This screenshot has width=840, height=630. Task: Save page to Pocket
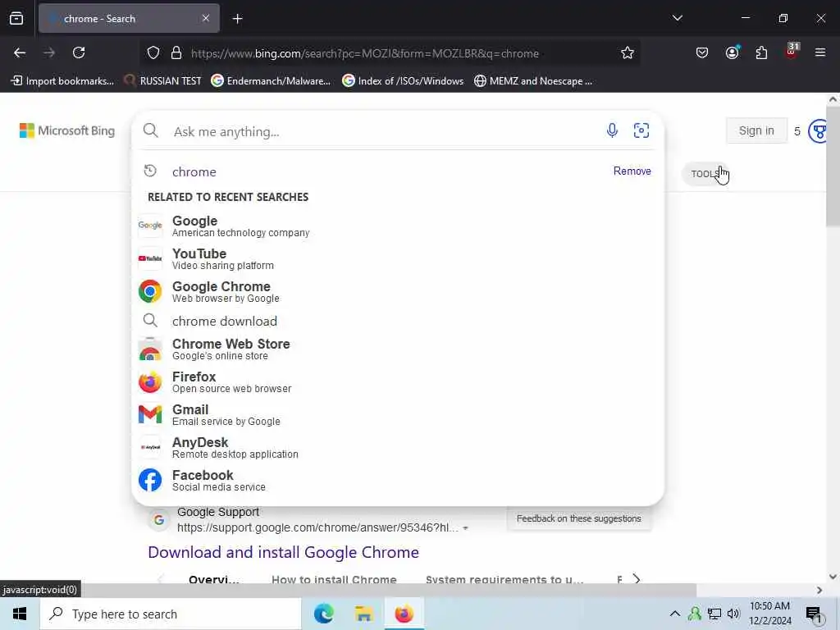(702, 53)
